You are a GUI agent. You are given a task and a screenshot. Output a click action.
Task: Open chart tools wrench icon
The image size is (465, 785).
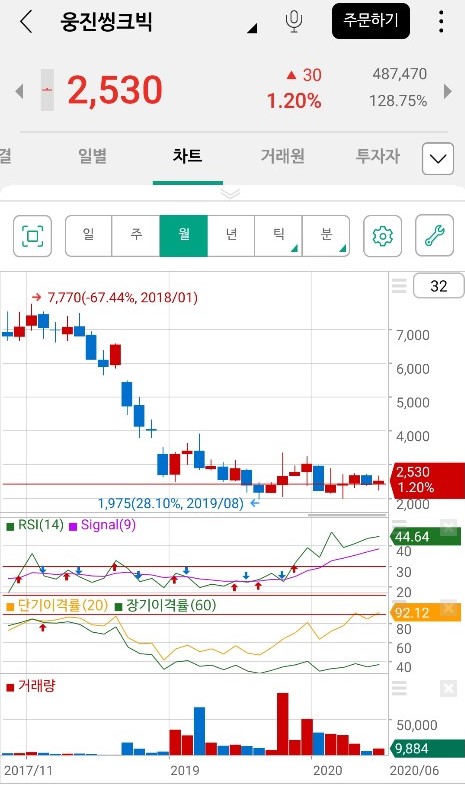(x=434, y=236)
